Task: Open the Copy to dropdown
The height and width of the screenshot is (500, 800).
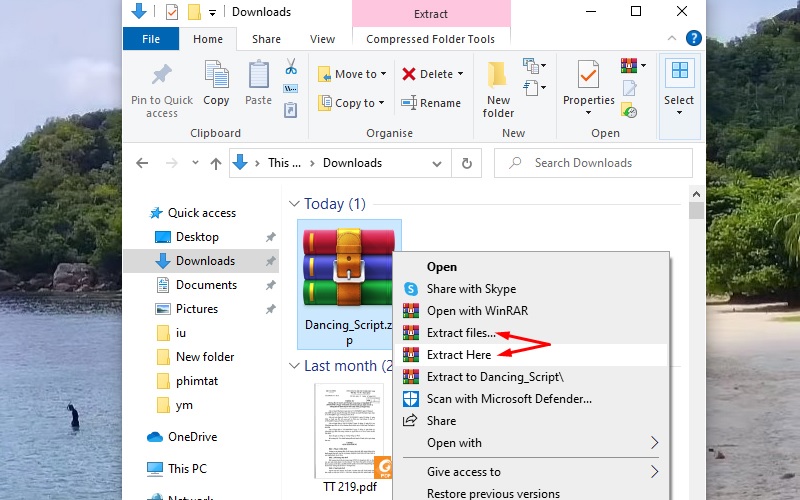Action: coord(351,103)
